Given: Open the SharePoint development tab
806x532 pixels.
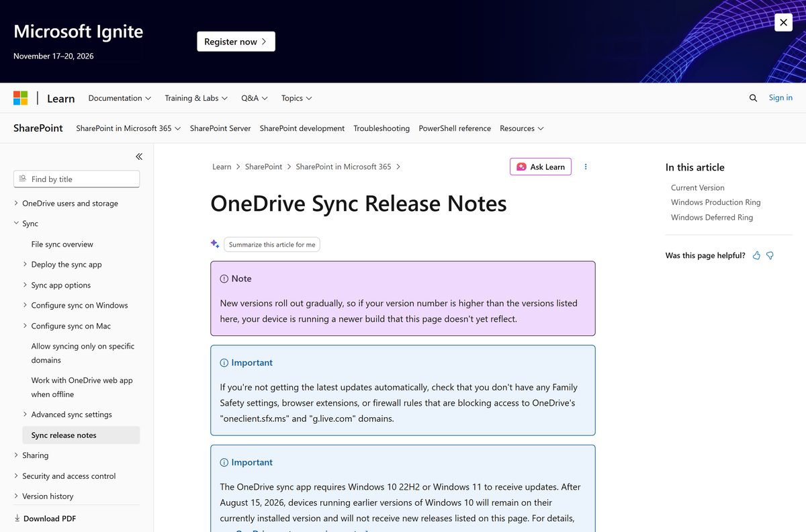Looking at the screenshot, I should coord(302,128).
